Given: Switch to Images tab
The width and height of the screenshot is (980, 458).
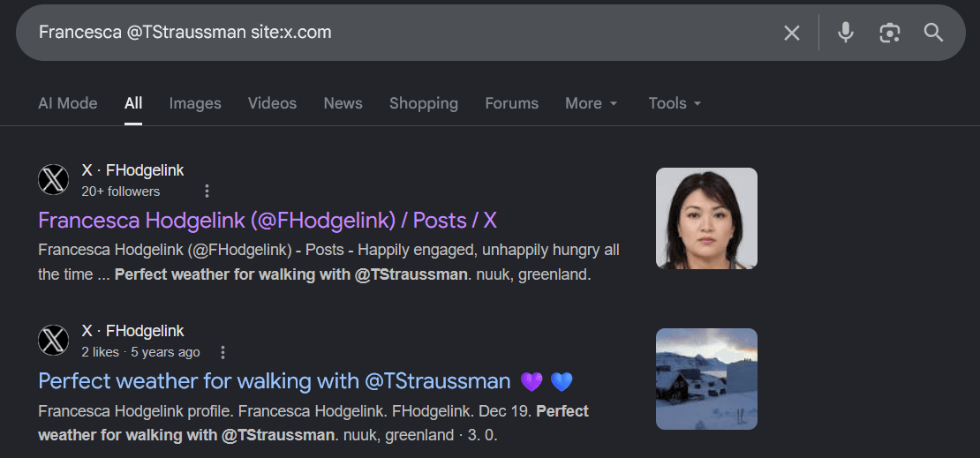Looking at the screenshot, I should tap(195, 103).
